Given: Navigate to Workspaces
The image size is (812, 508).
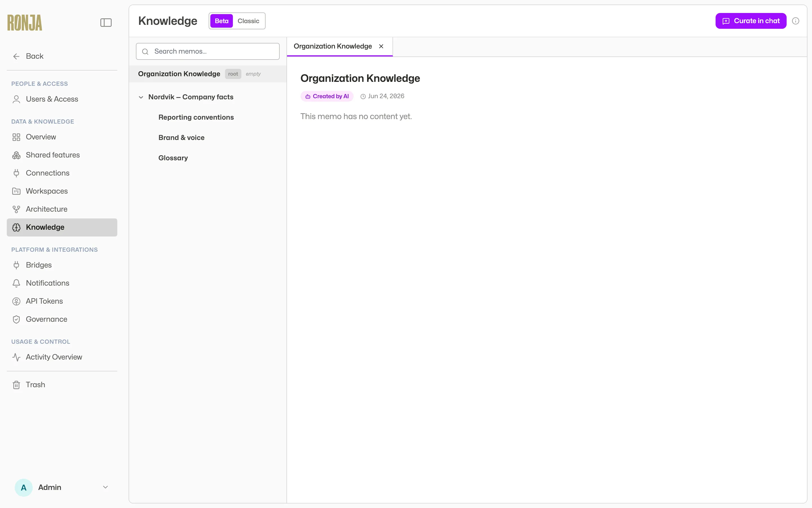Looking at the screenshot, I should pyautogui.click(x=62, y=191).
